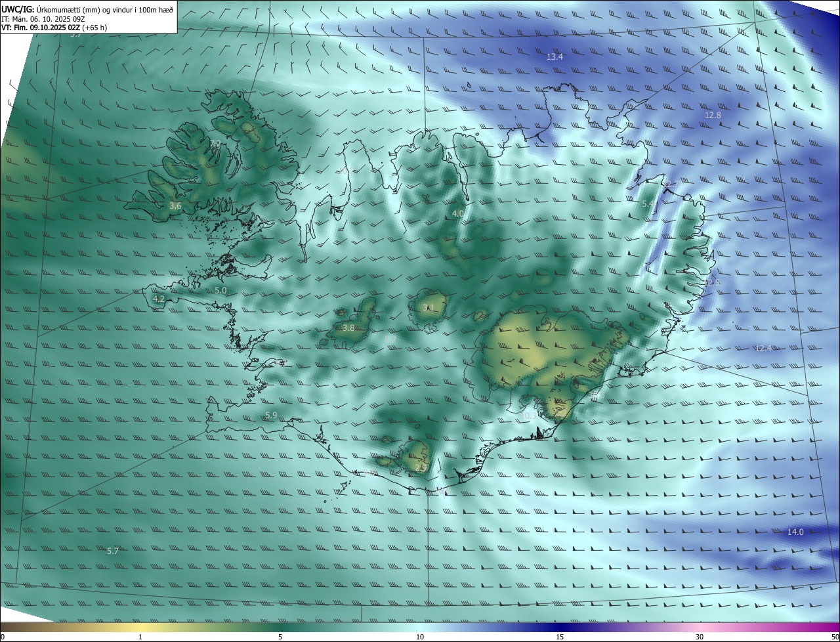Click the map value 5.4
Viewport: 840px width, 642px height.
(648, 204)
